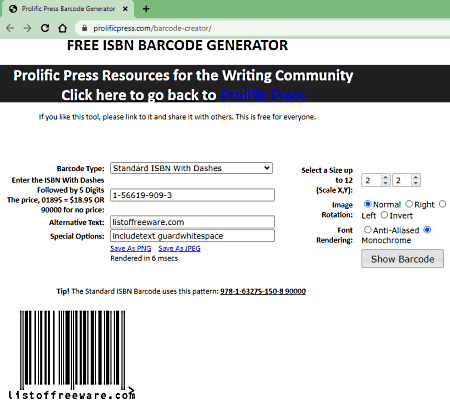The height and width of the screenshot is (401, 450).
Task: Choose Anti-Aliased font rendering radio
Action: pos(367,230)
